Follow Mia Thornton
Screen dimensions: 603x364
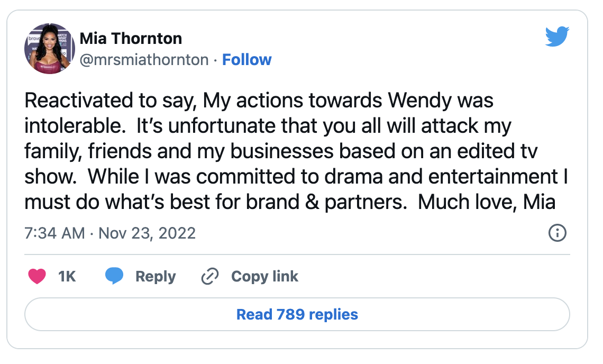[x=247, y=60]
